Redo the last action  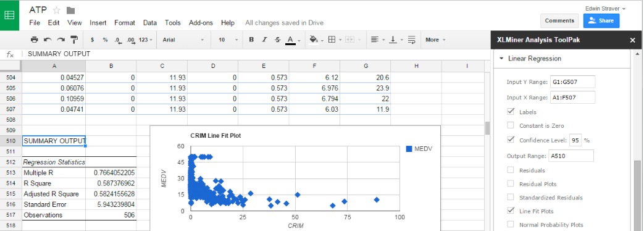pyautogui.click(x=61, y=40)
